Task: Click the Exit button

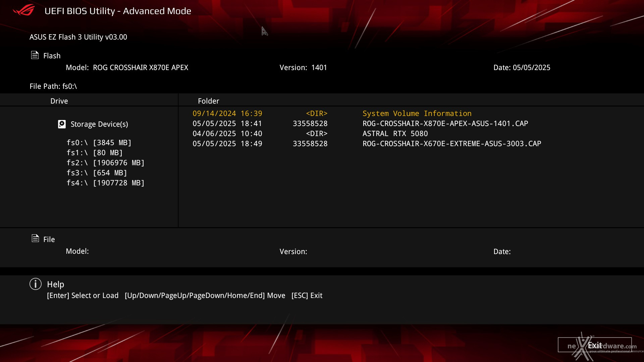Action: [x=595, y=345]
